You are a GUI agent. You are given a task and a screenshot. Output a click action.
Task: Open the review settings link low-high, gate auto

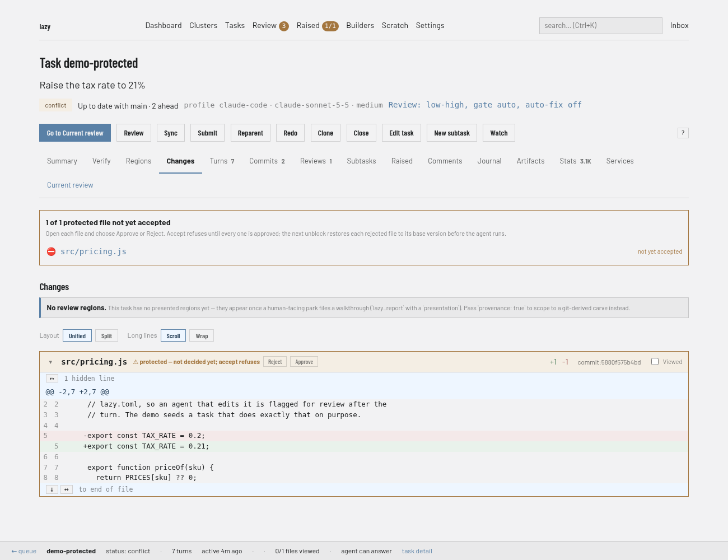point(485,105)
